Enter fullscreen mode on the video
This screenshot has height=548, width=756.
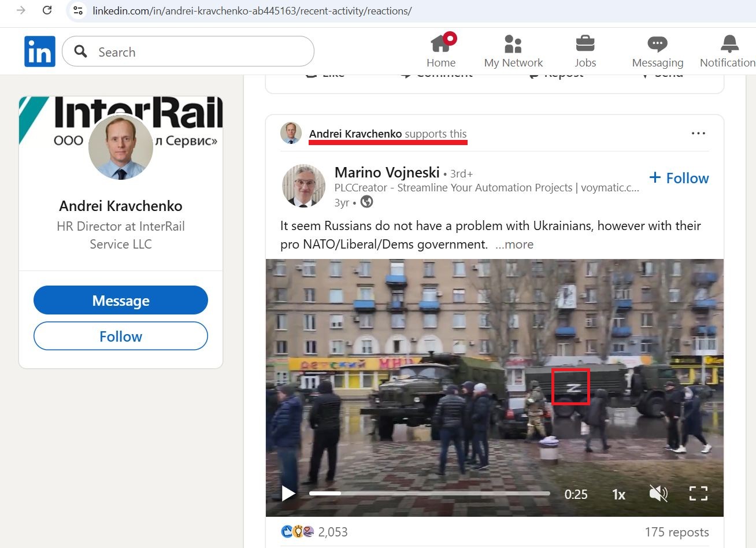(698, 494)
